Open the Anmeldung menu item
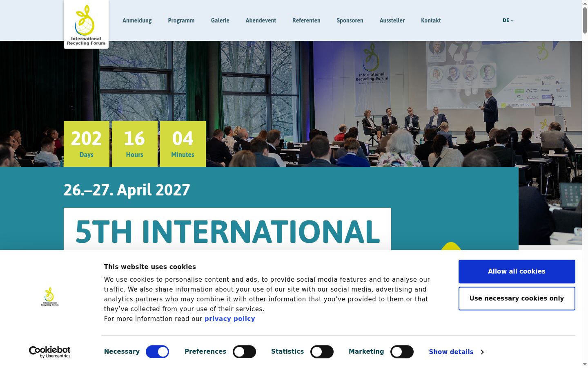 137,20
